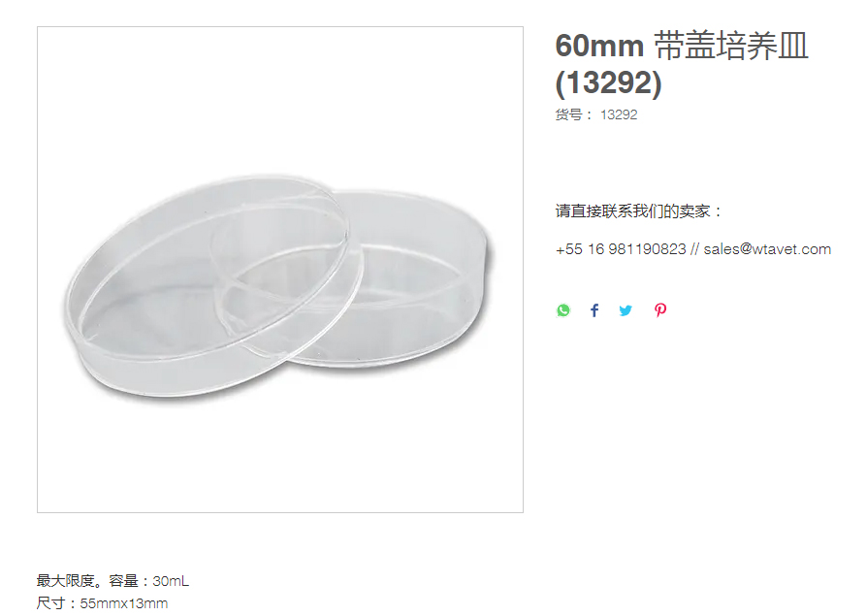Click the Twitter bird share icon

click(x=625, y=310)
